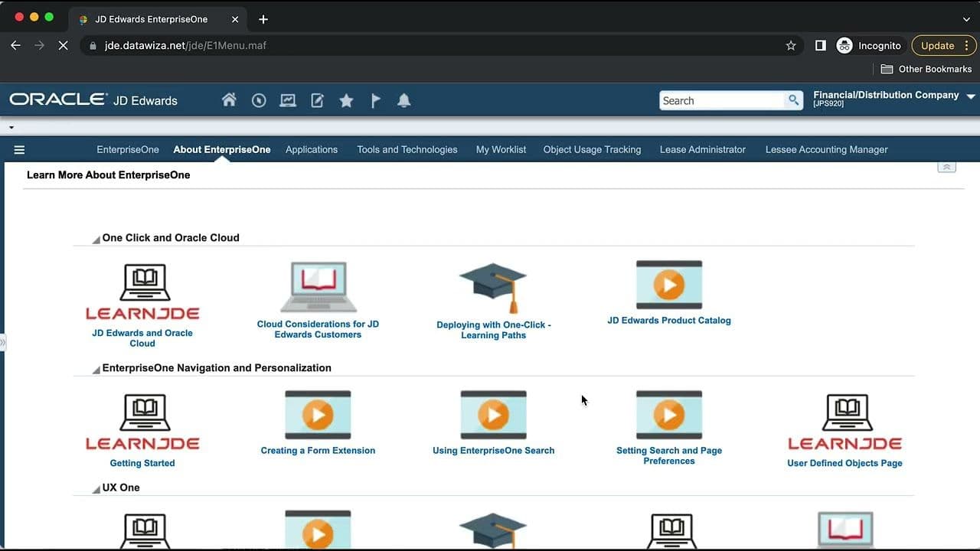Switch to the EnterpriseOne tab
The height and width of the screenshot is (551, 980).
128,150
